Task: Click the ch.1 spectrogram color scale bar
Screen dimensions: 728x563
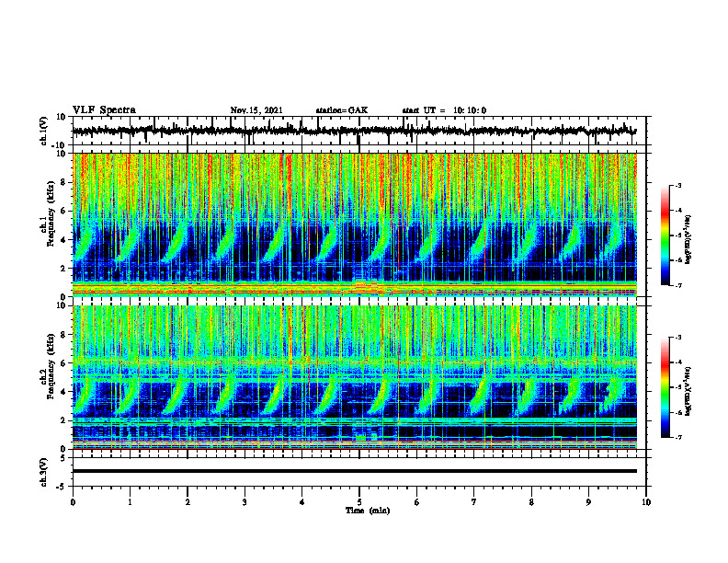Action: [665, 236]
